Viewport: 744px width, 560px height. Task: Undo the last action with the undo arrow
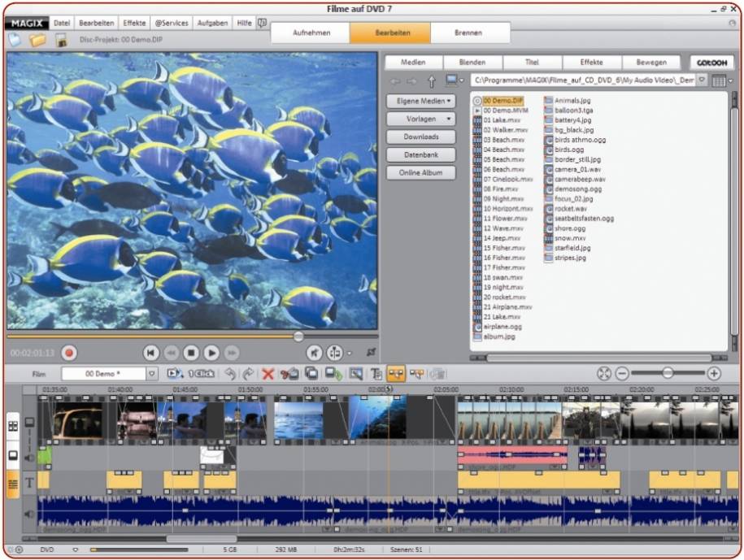point(230,374)
